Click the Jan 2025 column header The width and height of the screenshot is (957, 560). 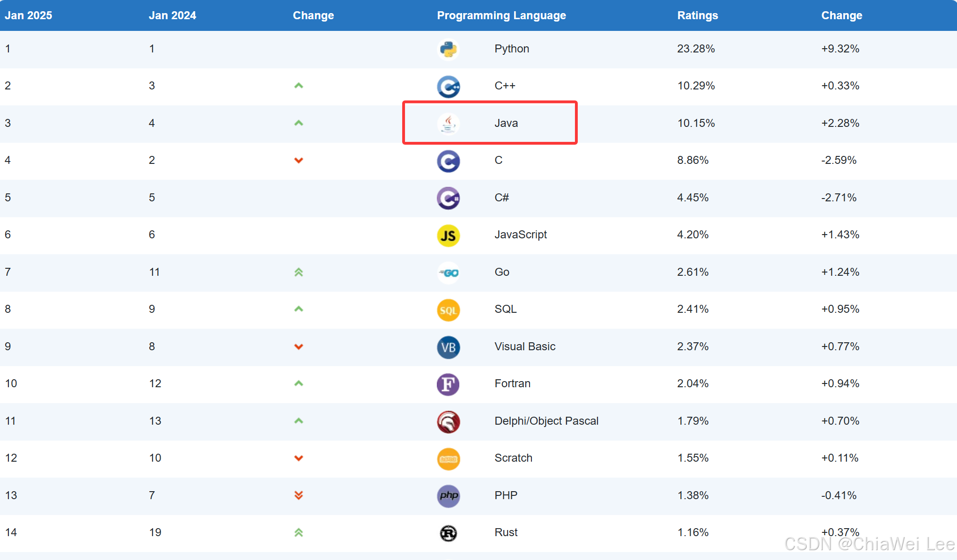coord(29,15)
